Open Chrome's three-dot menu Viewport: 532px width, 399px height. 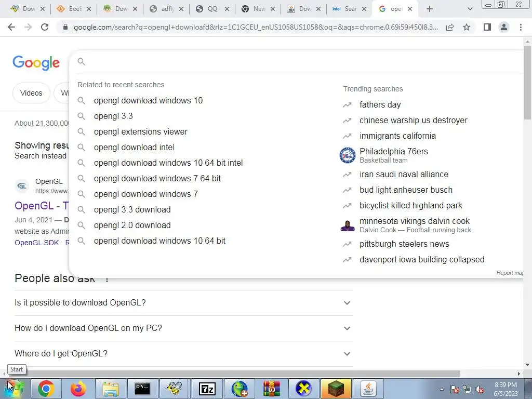(521, 27)
